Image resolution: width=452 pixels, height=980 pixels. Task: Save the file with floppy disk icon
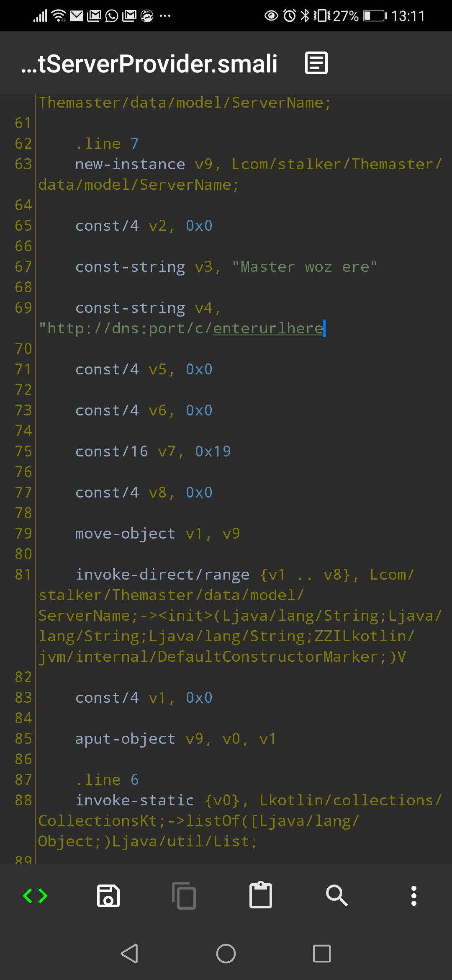tap(108, 896)
